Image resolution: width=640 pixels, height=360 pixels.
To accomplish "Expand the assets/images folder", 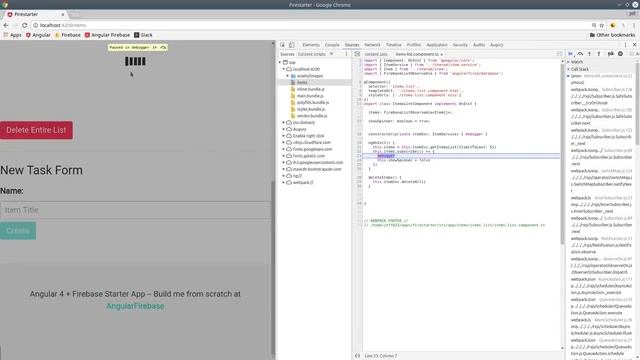I will point(288,76).
